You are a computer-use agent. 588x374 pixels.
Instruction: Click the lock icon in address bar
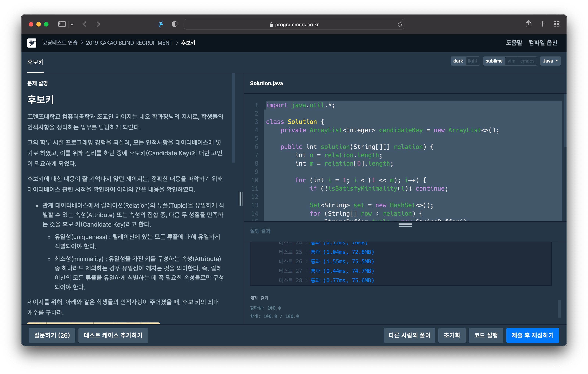click(x=271, y=25)
